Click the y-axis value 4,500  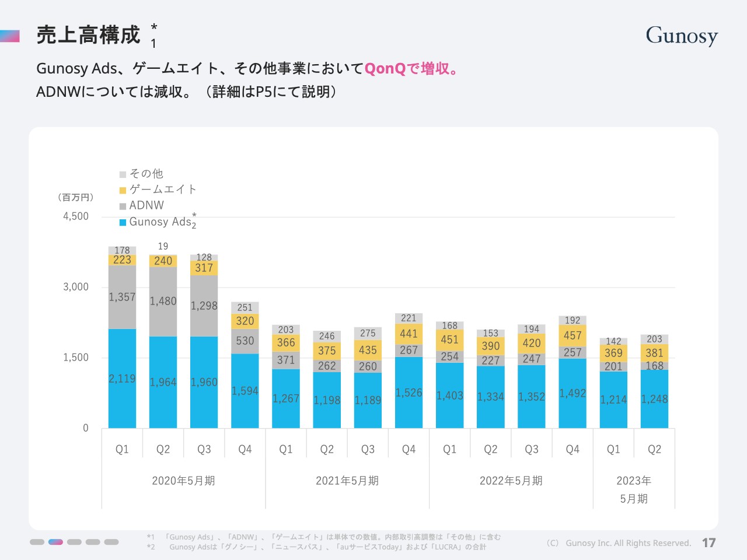[x=76, y=216]
